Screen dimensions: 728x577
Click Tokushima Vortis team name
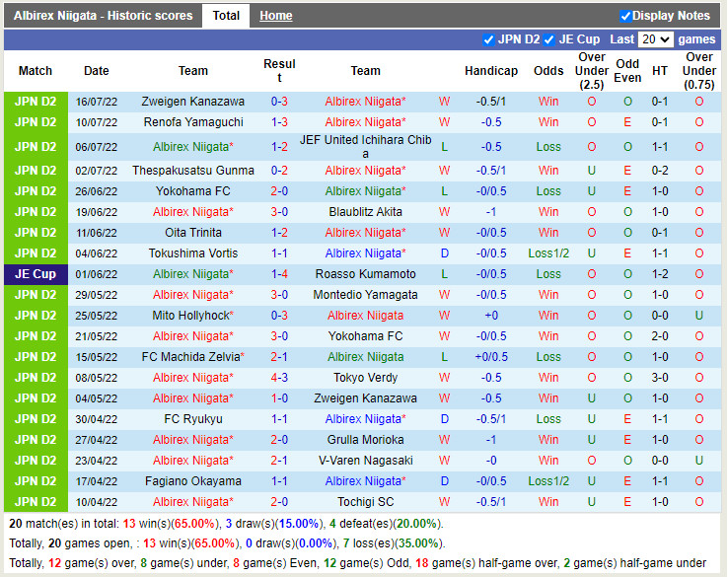tap(193, 253)
